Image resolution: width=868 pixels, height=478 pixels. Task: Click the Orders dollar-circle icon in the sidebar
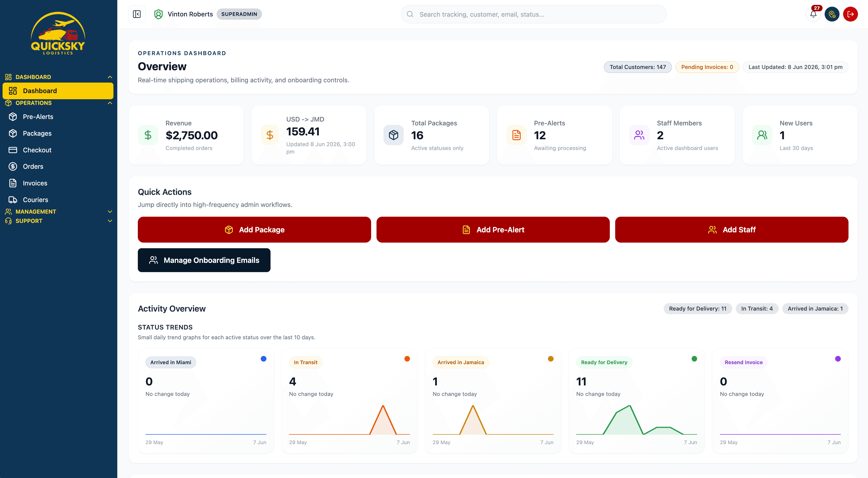[13, 167]
